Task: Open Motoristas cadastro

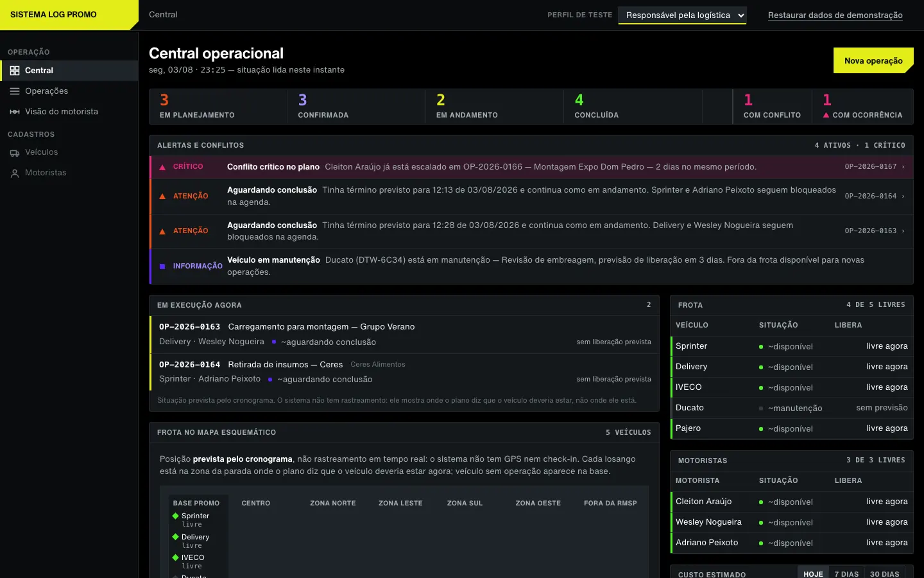Action: point(69,173)
